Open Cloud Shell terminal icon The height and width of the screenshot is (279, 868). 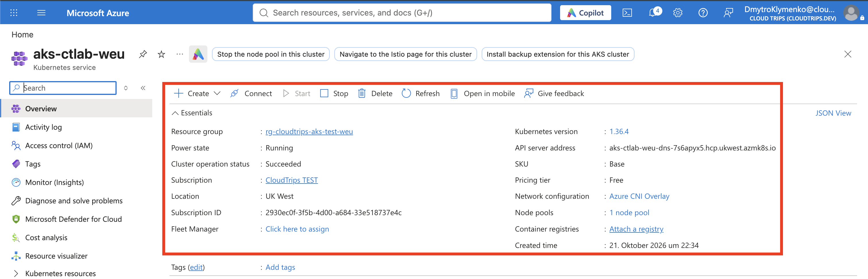pos(627,13)
